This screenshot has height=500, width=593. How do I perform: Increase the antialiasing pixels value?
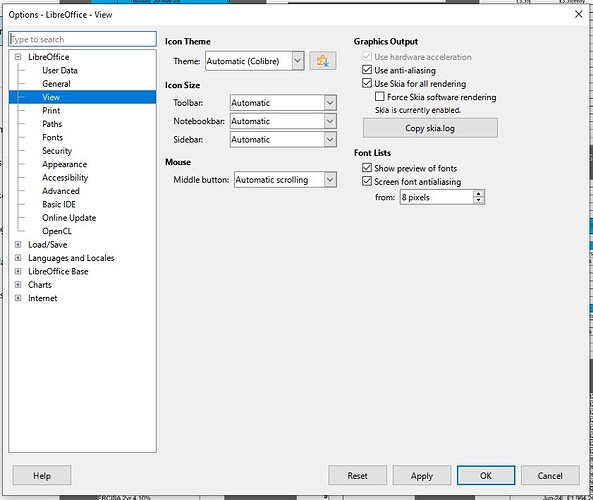(x=478, y=193)
